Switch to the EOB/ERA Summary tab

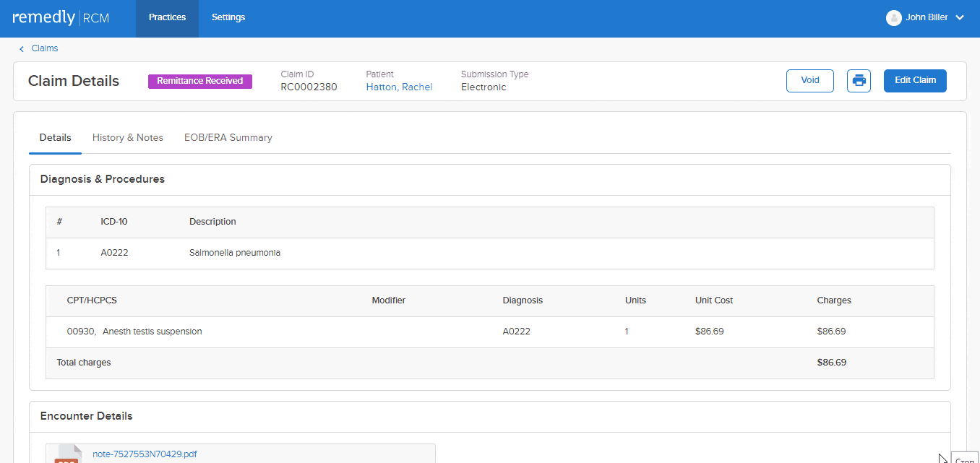[x=228, y=137]
